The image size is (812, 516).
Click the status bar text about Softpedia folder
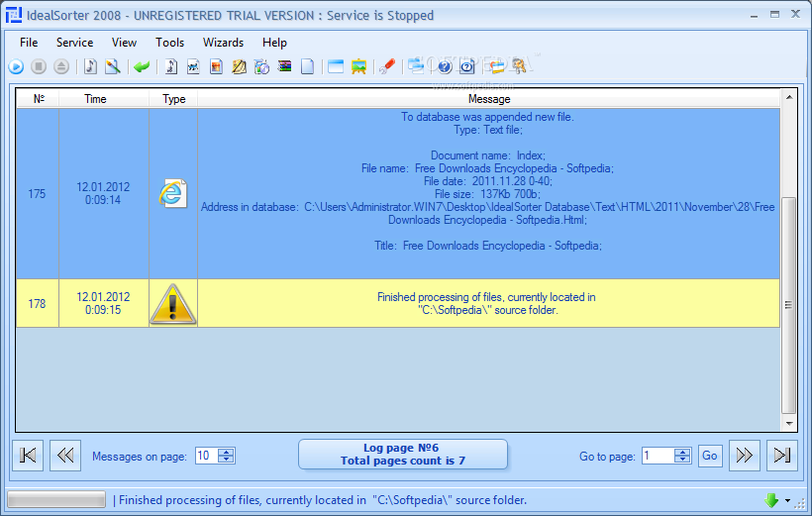(x=323, y=500)
